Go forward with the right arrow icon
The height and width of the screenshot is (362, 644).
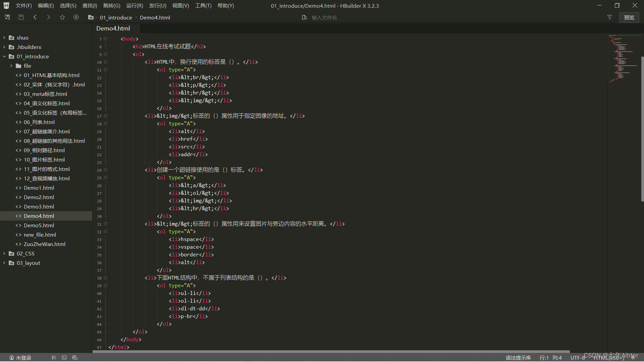[49, 17]
